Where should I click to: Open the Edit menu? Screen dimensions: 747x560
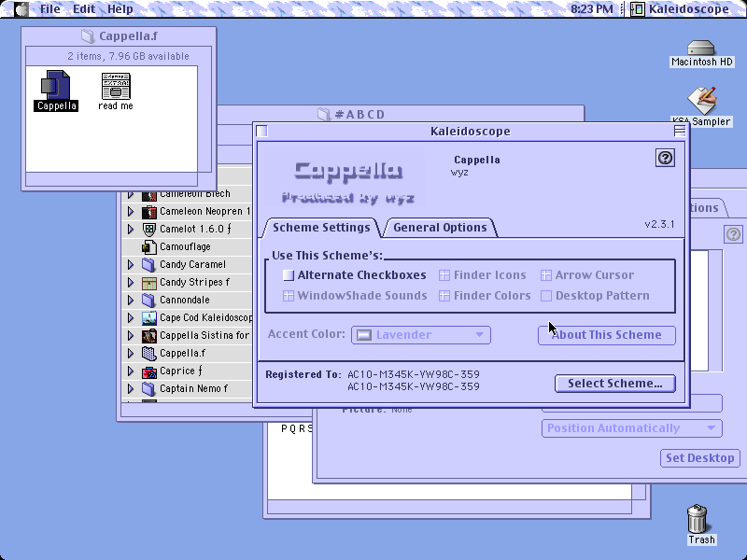pyautogui.click(x=84, y=8)
